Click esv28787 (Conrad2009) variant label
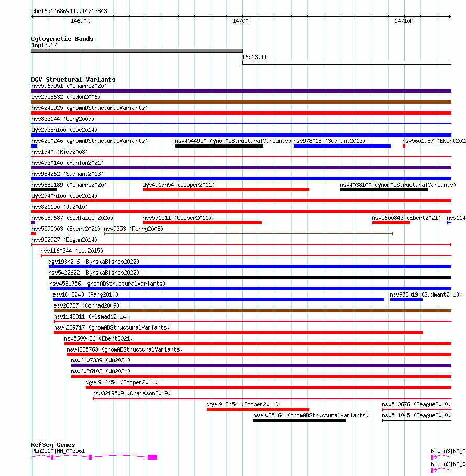 (86, 305)
